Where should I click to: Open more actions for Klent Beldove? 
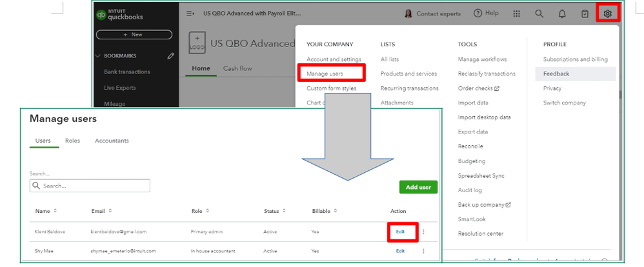click(423, 232)
